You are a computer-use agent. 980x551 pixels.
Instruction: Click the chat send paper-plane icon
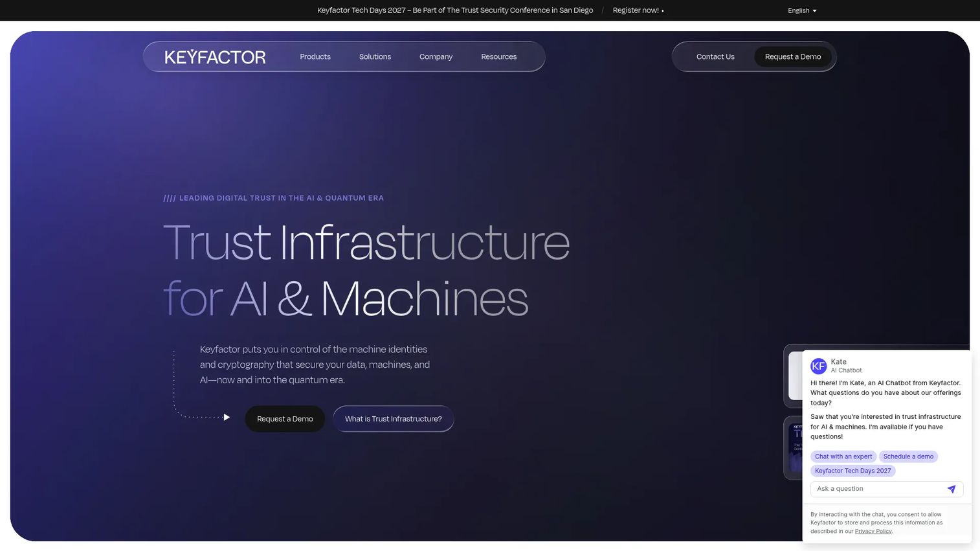coord(952,489)
